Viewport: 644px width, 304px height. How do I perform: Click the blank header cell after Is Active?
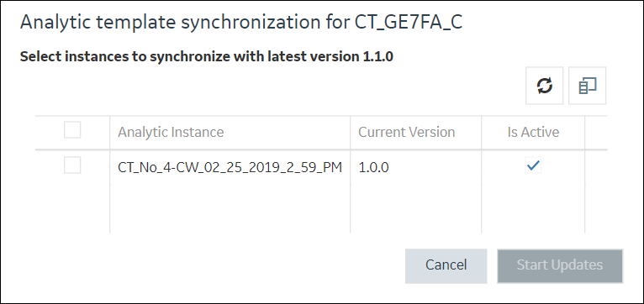point(596,133)
